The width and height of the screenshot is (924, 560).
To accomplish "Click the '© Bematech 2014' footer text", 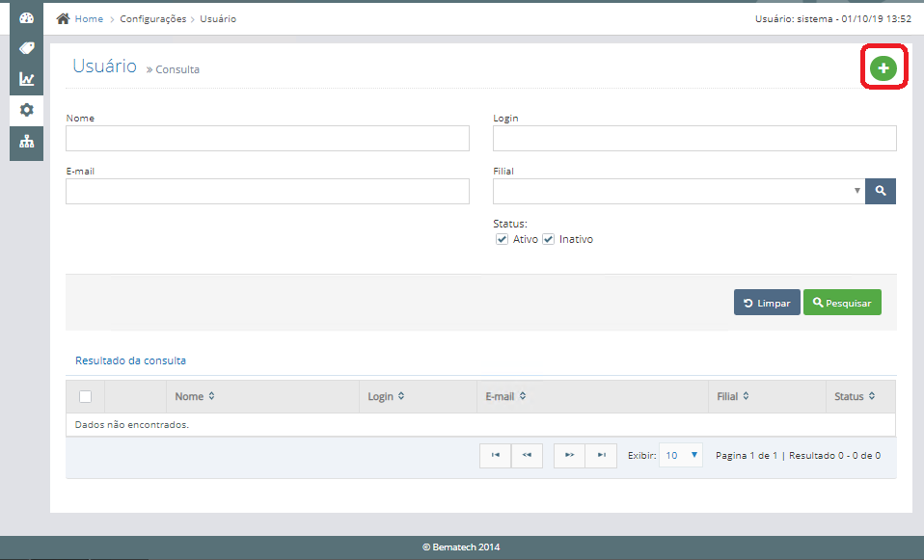I will coord(461,547).
